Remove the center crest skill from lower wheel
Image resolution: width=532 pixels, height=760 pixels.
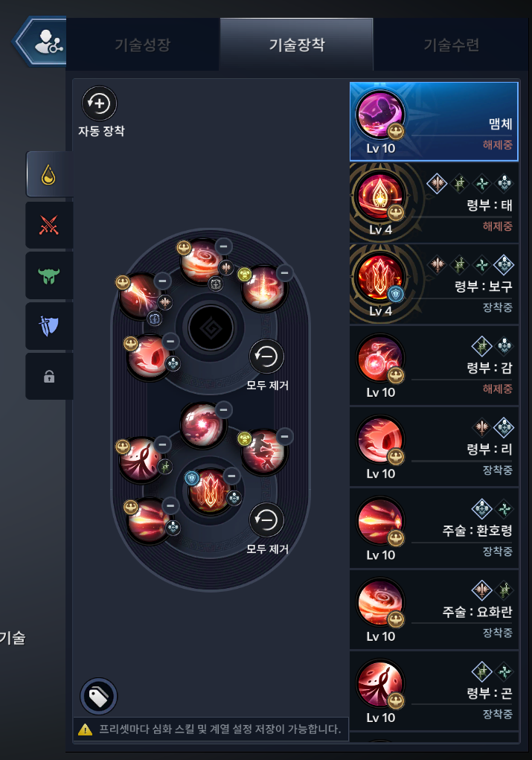231,476
